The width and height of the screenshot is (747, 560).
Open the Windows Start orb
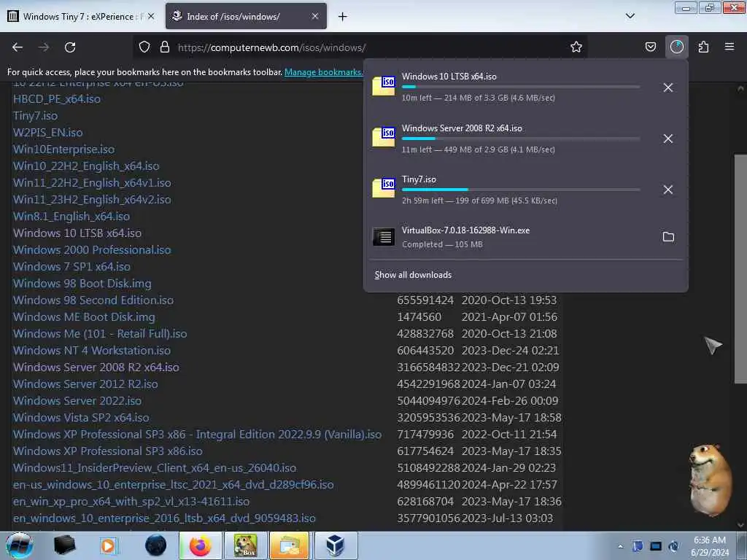click(20, 545)
